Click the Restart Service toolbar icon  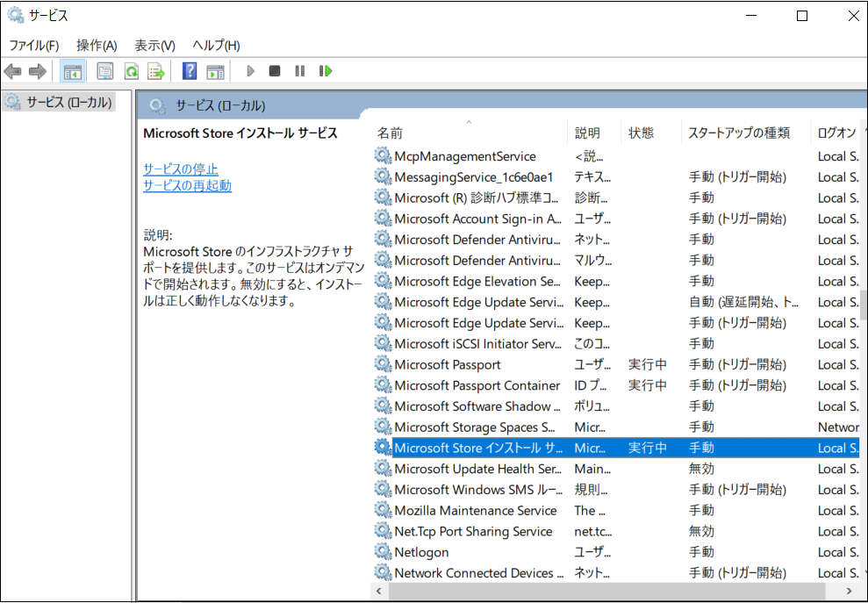pos(326,71)
